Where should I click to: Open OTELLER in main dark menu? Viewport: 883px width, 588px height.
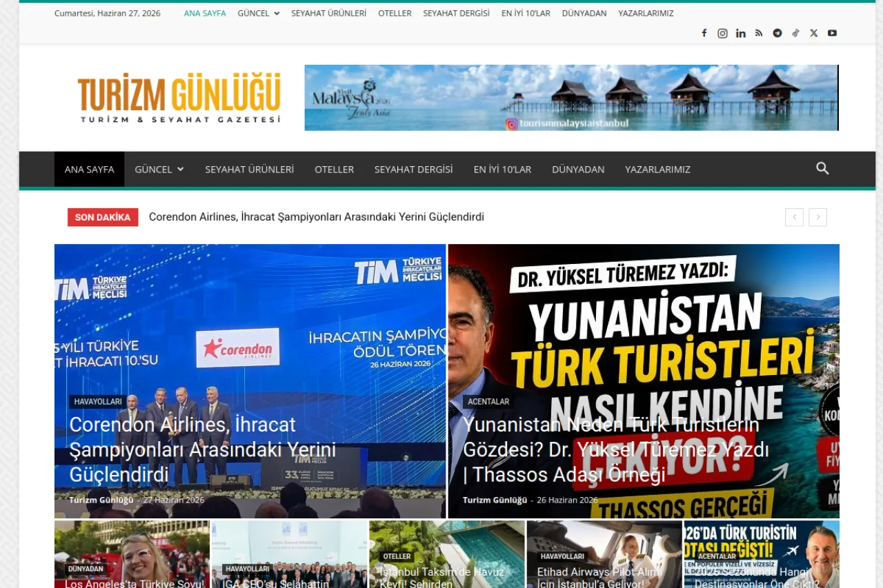pos(335,169)
